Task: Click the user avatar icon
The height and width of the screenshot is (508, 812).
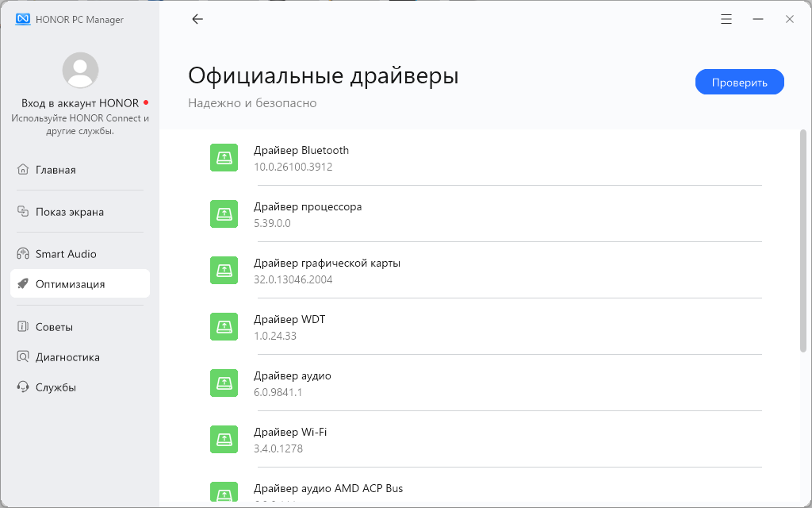Action: click(80, 70)
